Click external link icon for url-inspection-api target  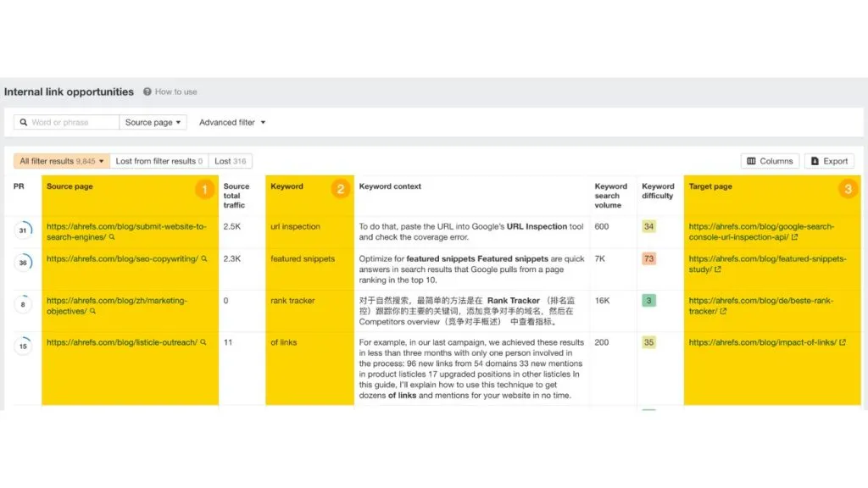point(794,237)
